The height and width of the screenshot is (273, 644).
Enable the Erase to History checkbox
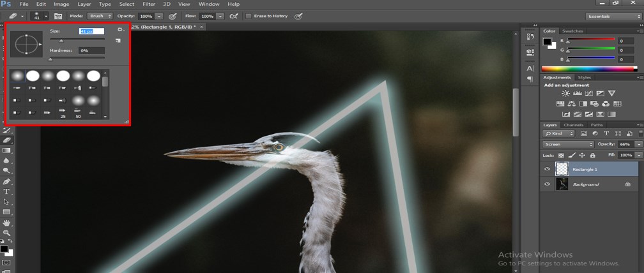(x=249, y=16)
